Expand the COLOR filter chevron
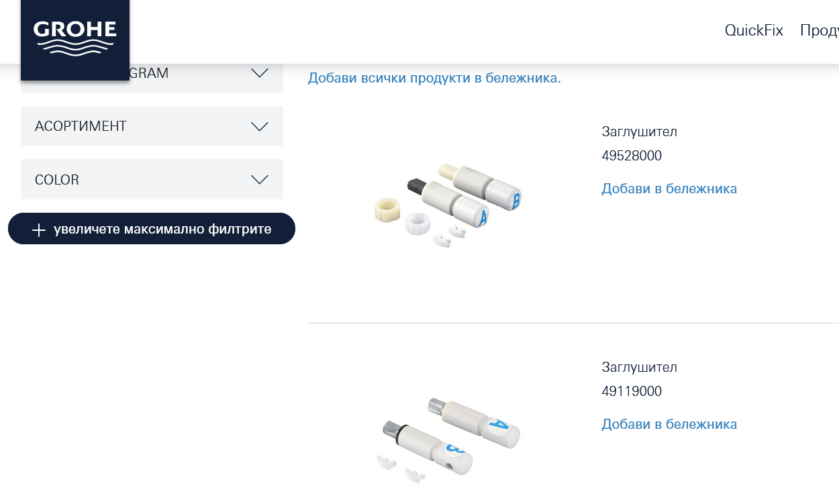This screenshot has height=504, width=839. [259, 179]
